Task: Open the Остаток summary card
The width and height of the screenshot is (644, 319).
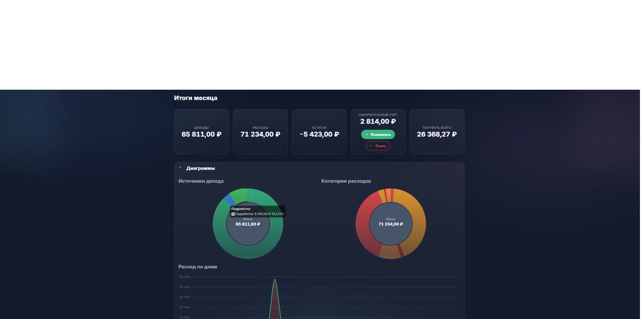Action: coord(319,132)
